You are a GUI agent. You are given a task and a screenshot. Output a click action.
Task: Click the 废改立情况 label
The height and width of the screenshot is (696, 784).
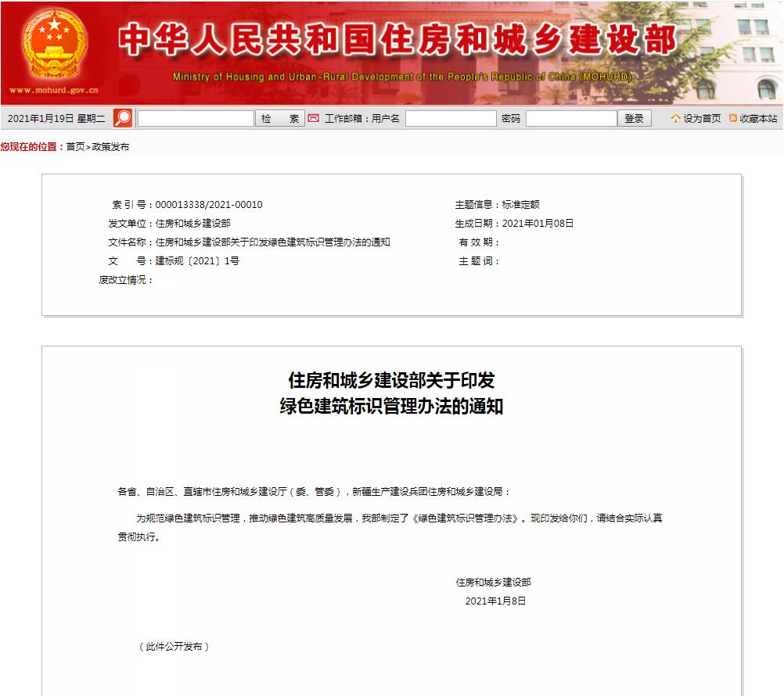pyautogui.click(x=125, y=280)
